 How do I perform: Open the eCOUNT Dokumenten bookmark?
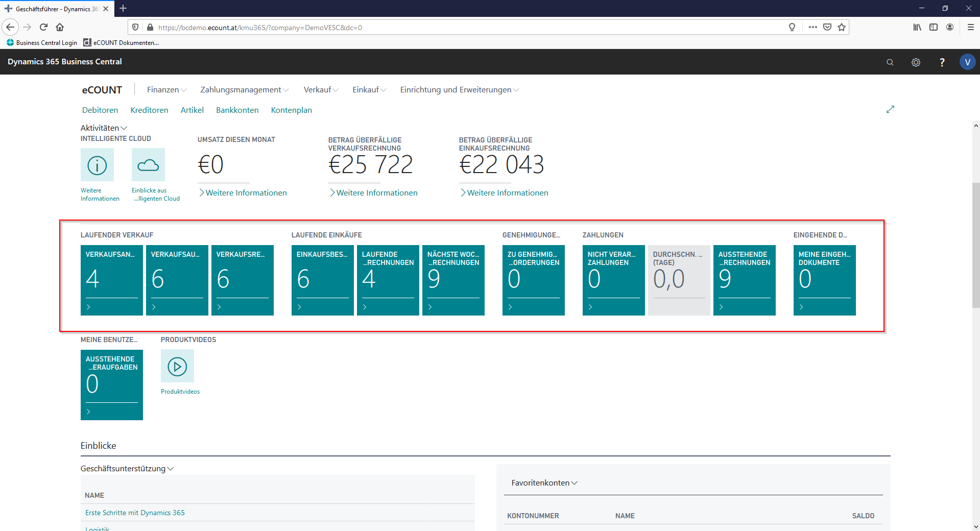(x=121, y=42)
